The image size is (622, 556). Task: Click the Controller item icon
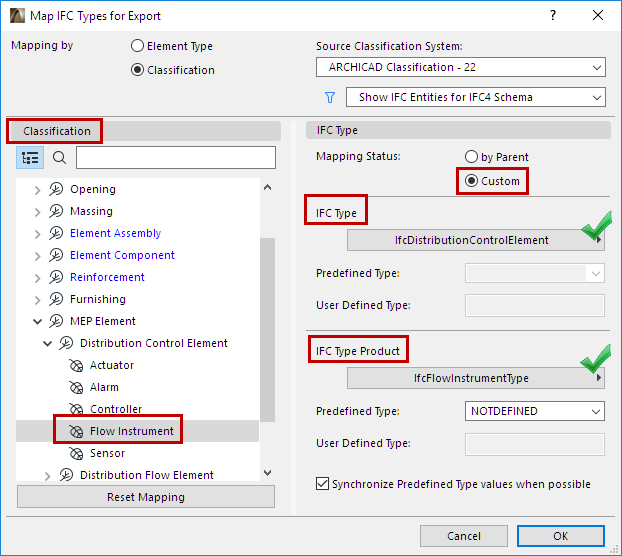pos(76,409)
